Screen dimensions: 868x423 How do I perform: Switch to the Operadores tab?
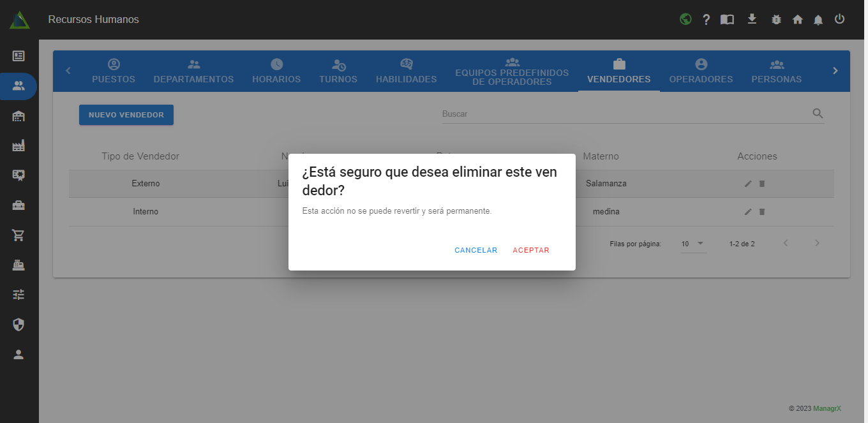701,71
